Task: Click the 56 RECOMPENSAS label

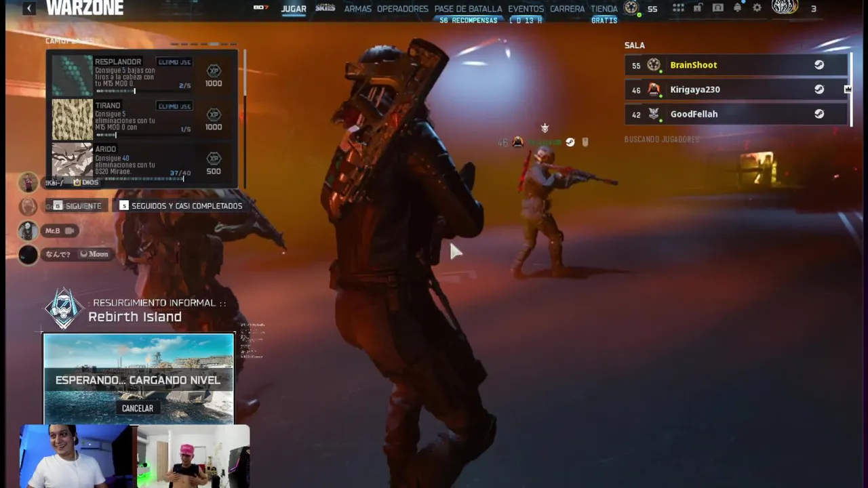Action: (x=468, y=20)
